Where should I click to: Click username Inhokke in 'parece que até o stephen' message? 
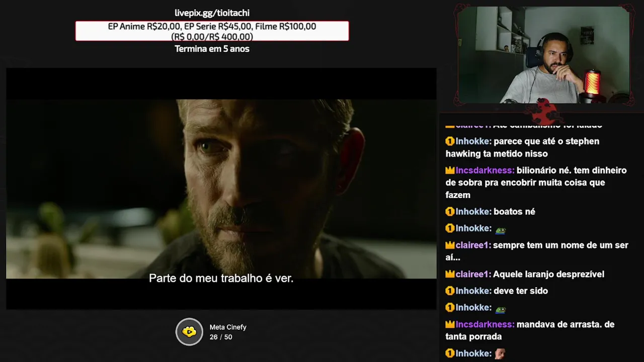click(x=473, y=141)
